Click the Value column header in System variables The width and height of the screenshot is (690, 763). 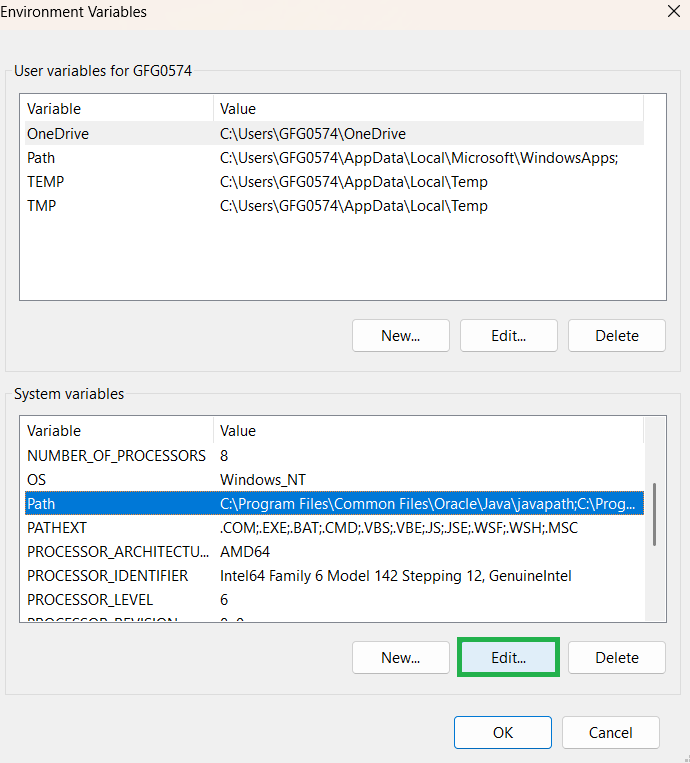(x=238, y=431)
